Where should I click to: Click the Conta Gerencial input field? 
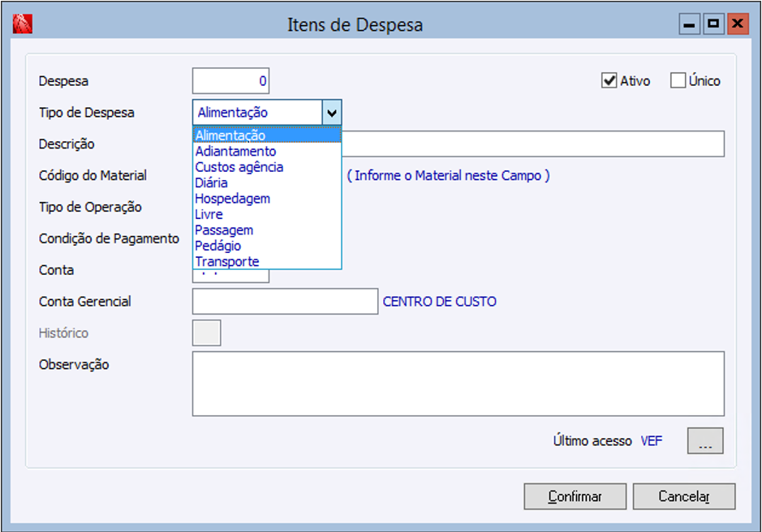(x=285, y=302)
